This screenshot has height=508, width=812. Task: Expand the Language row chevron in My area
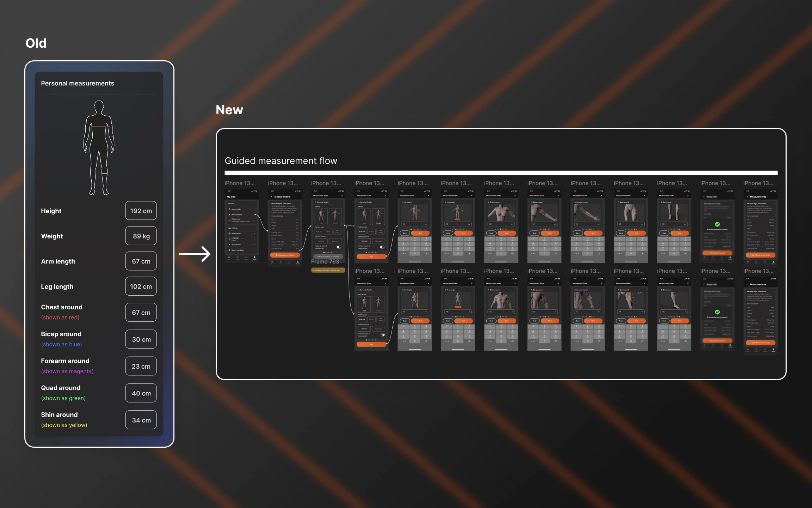tap(254, 239)
